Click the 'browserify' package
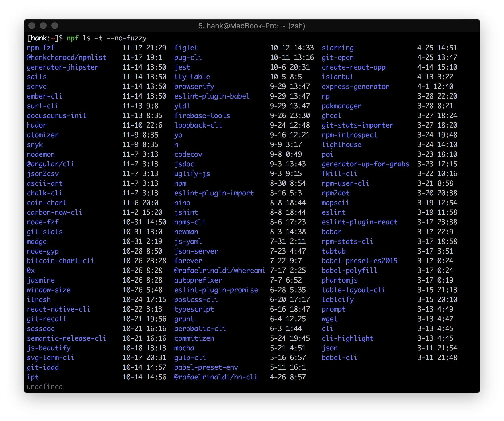The image size is (504, 421). point(194,87)
